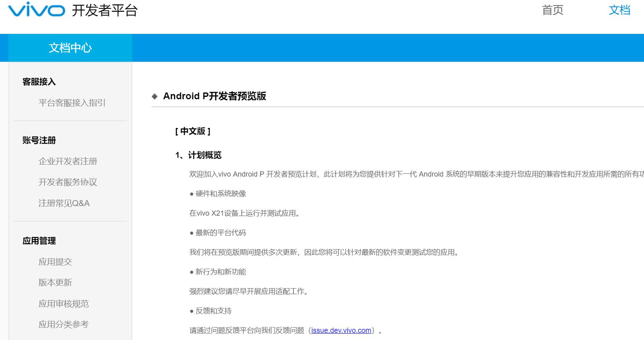Viewport: 644px width, 340px height.
Task: Click the 应用管理 section heading
Action: coord(39,241)
